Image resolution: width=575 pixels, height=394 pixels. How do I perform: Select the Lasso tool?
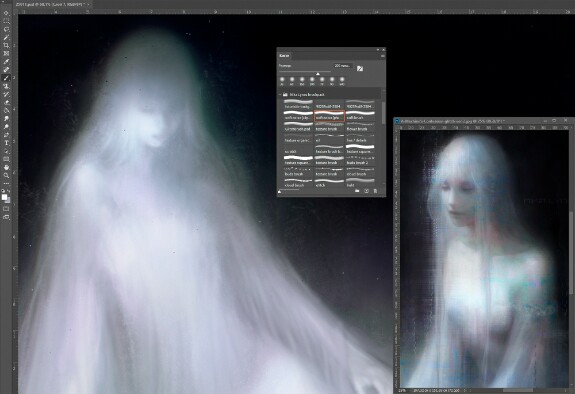tap(6, 29)
